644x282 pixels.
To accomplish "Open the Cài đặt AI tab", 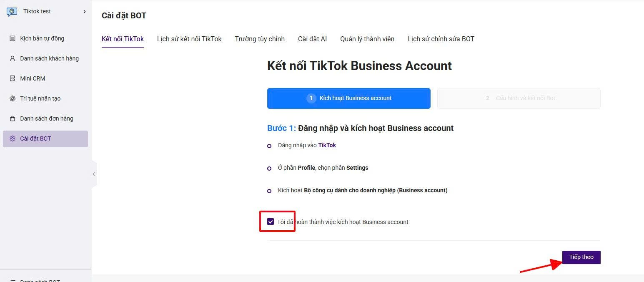I will point(312,39).
